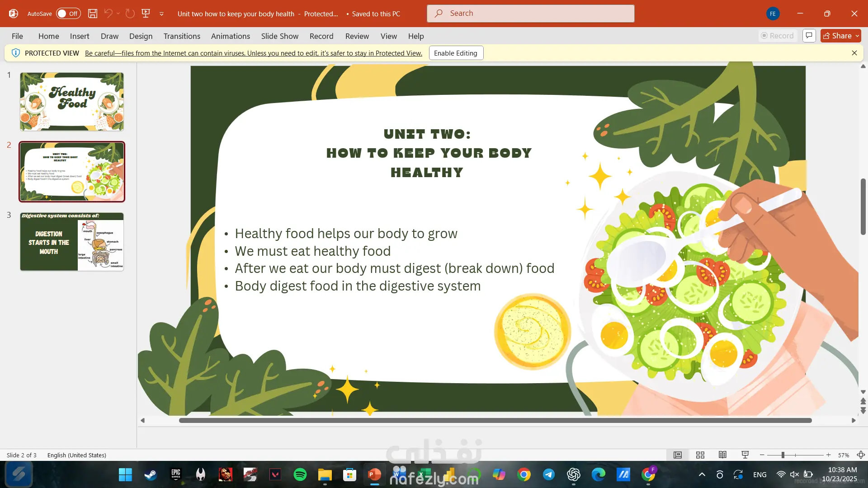Close the Protected View message bar
Image resolution: width=868 pixels, height=488 pixels.
(854, 53)
